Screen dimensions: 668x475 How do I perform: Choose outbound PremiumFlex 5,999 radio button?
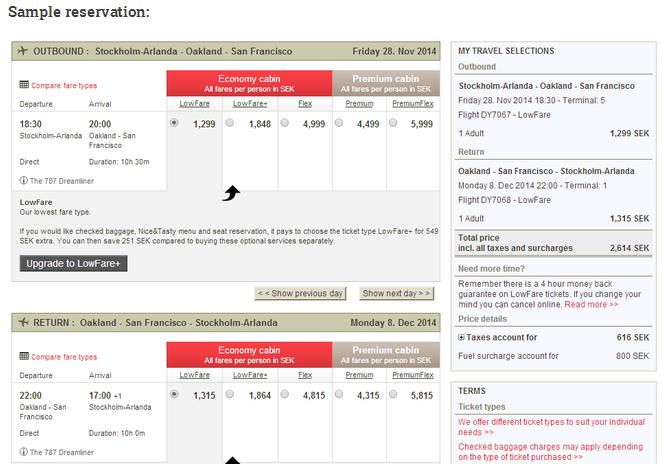pos(393,123)
